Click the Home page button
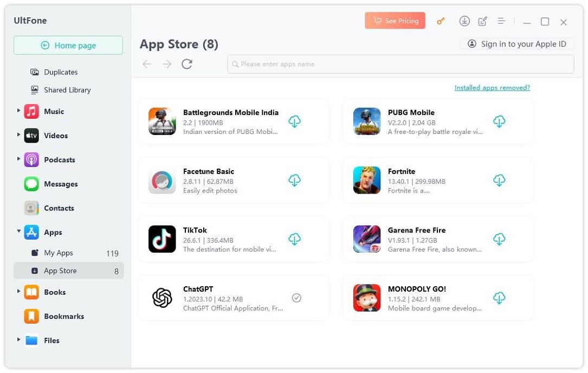The height and width of the screenshot is (373, 588). tap(68, 46)
